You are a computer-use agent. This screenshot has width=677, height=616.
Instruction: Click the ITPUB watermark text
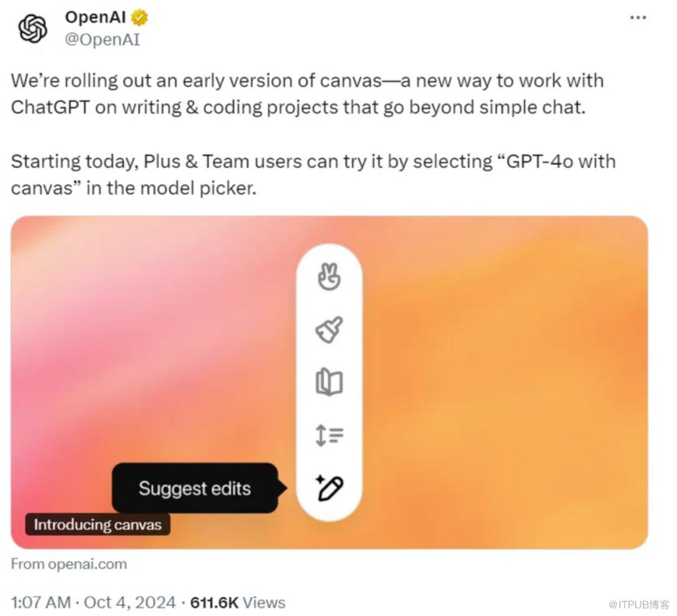coord(637,603)
